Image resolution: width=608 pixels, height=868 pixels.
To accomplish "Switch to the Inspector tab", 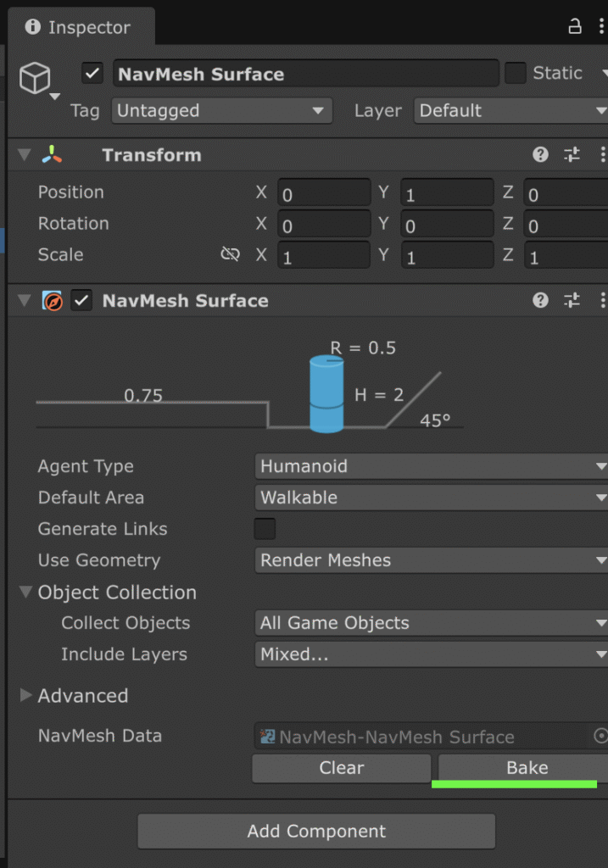I will tap(81, 27).
